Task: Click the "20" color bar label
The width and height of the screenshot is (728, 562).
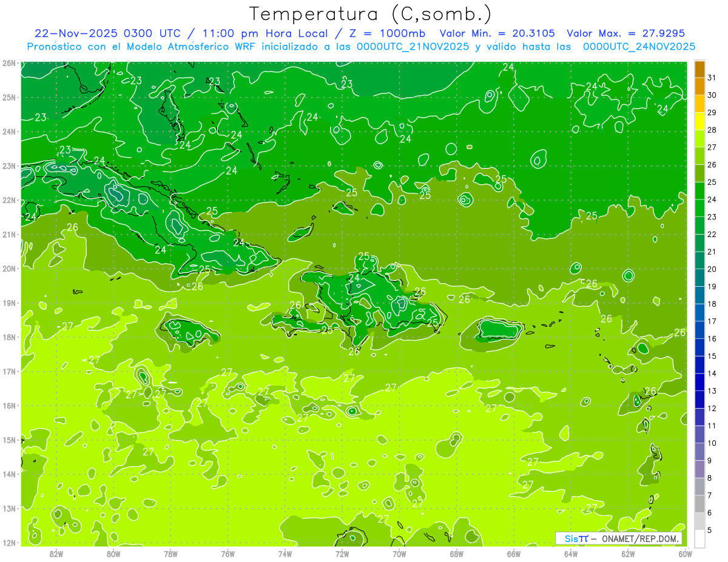Action: 712,269
